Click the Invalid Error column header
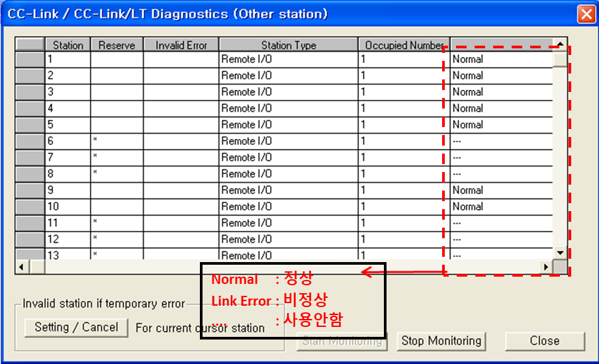The image size is (599, 364). coord(181,45)
